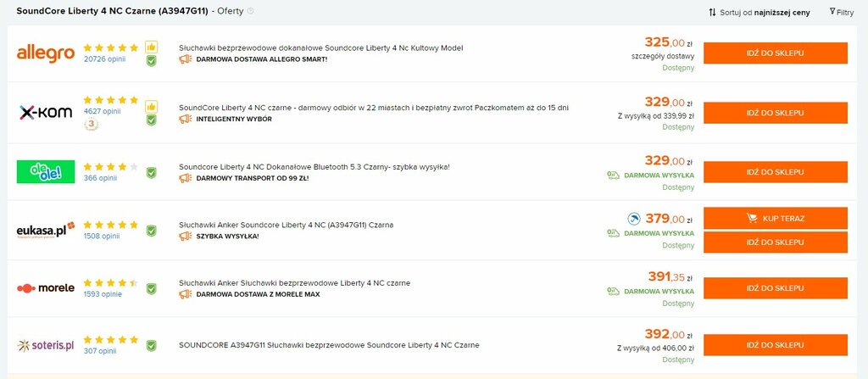Open the 366 opinii reviews link
868x379 pixels.
click(100, 178)
